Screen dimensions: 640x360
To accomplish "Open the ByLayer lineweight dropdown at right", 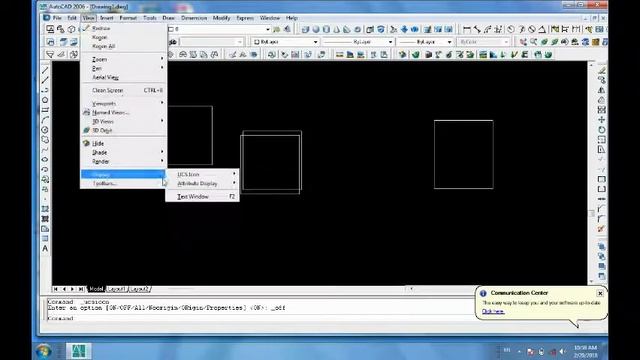I will coord(449,42).
